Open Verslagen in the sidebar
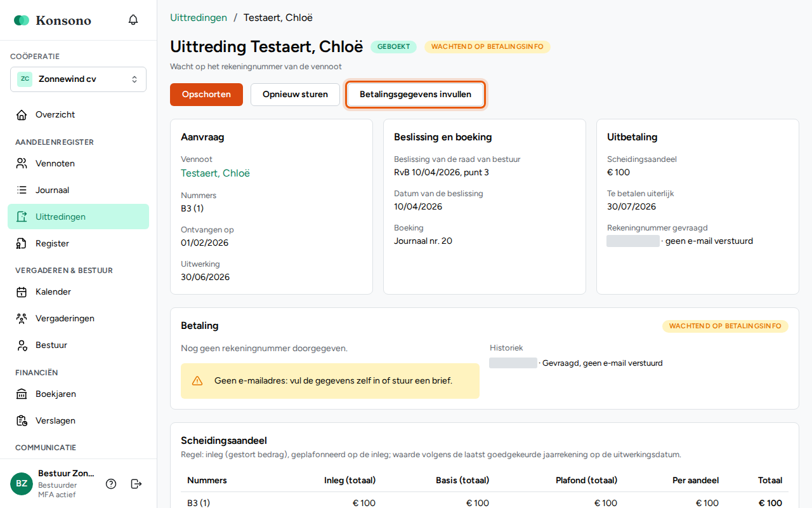Screen dimensions: 812x508 pyautogui.click(x=79, y=420)
